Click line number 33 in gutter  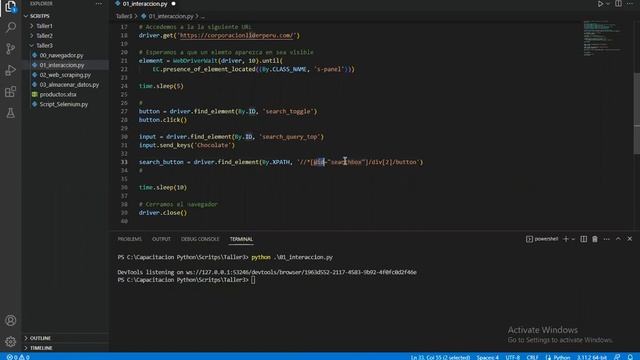click(124, 162)
